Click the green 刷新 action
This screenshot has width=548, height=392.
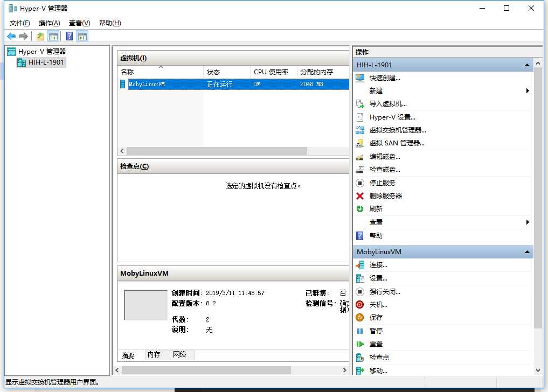pos(376,208)
